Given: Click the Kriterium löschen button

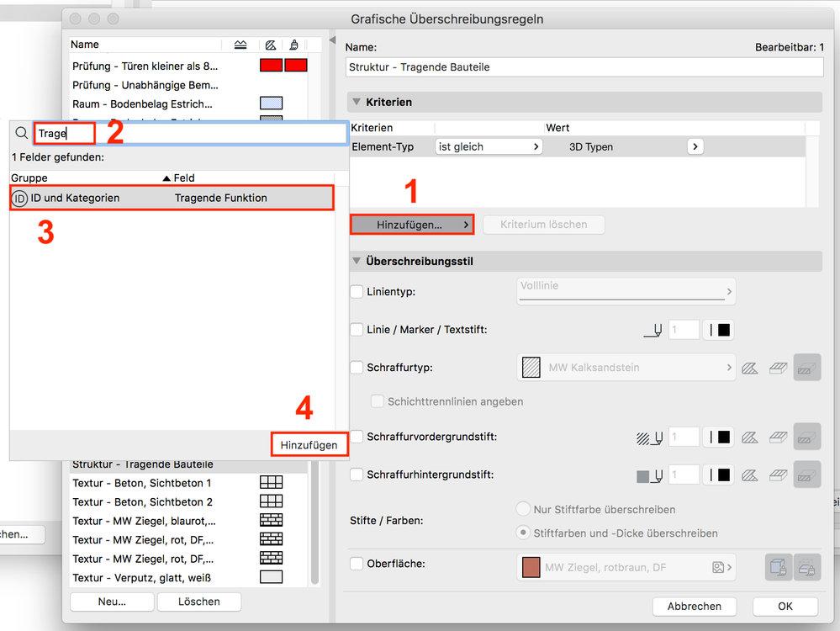Looking at the screenshot, I should click(x=544, y=225).
